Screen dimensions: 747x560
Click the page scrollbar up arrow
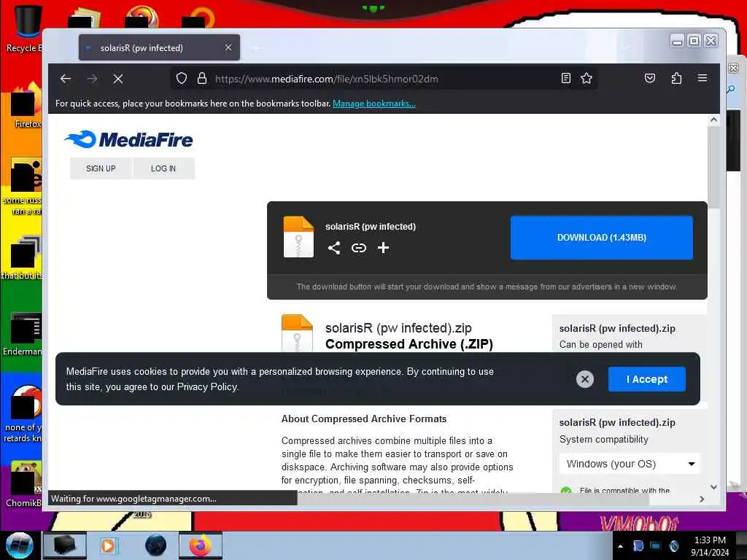[713, 120]
